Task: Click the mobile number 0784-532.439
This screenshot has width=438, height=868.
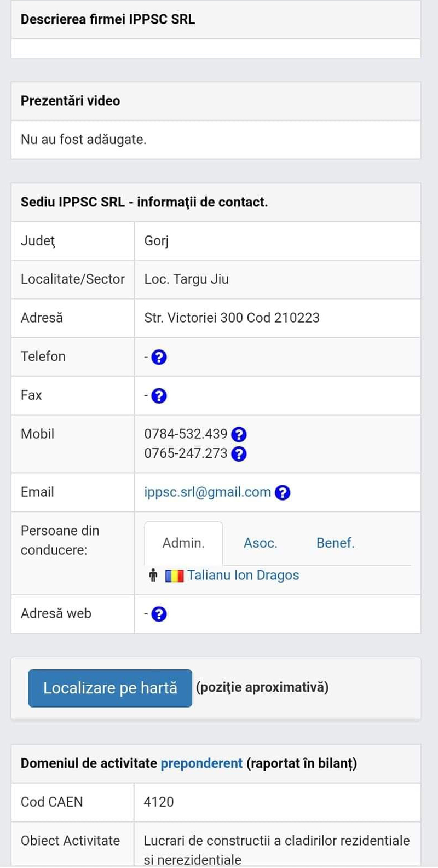Action: pos(186,434)
